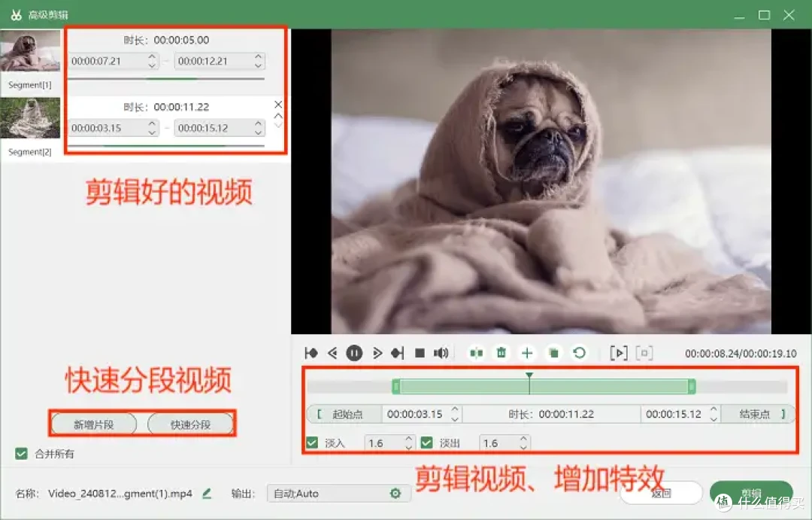Jump to segment end with skip-forward icon

[x=398, y=353]
